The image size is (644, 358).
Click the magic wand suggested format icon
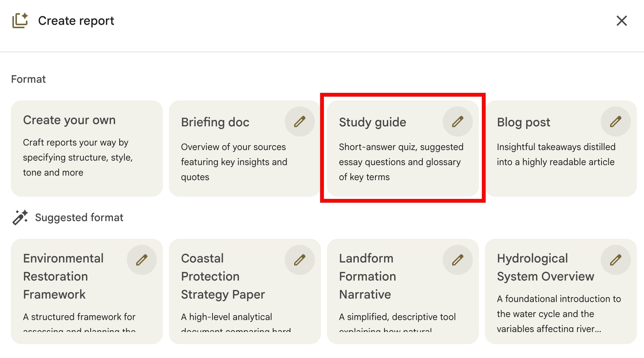point(21,217)
